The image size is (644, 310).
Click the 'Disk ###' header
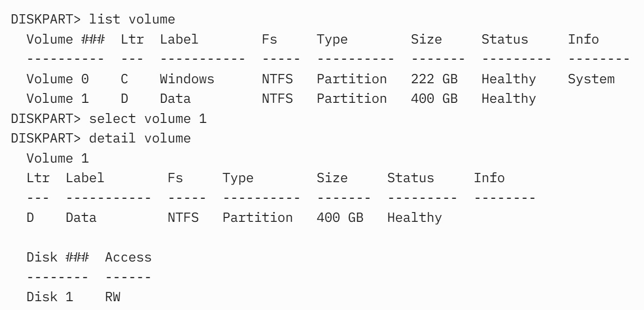coord(57,257)
